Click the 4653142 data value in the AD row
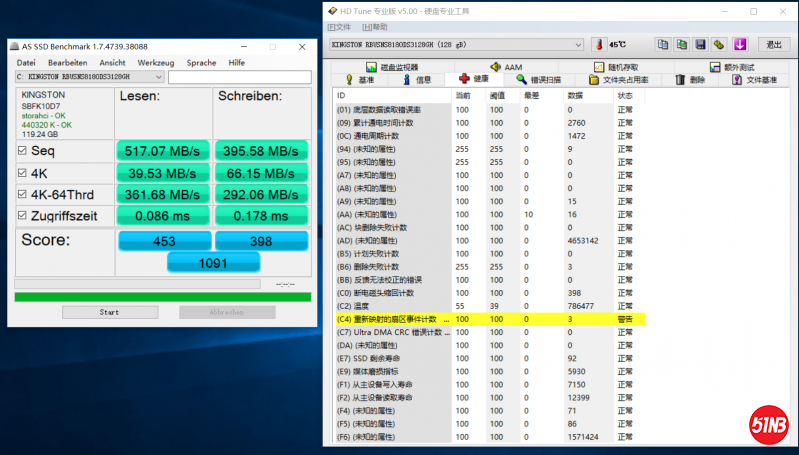The width and height of the screenshot is (799, 455). (x=583, y=240)
